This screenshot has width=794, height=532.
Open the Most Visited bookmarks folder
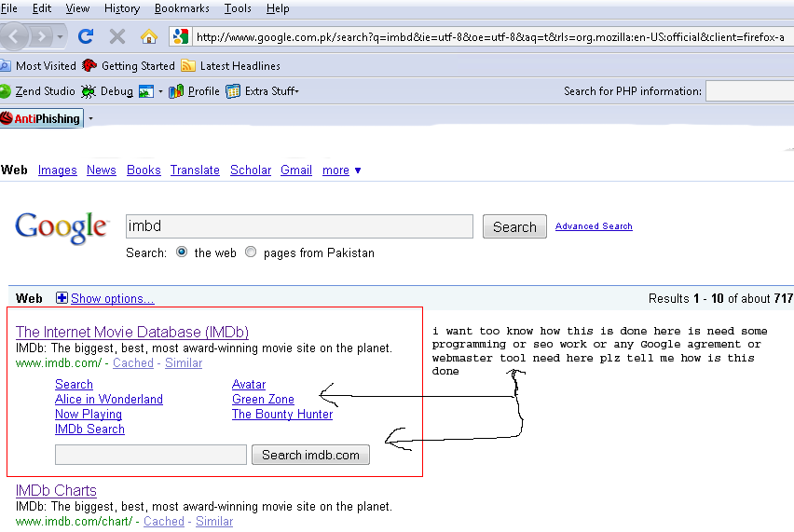point(38,66)
